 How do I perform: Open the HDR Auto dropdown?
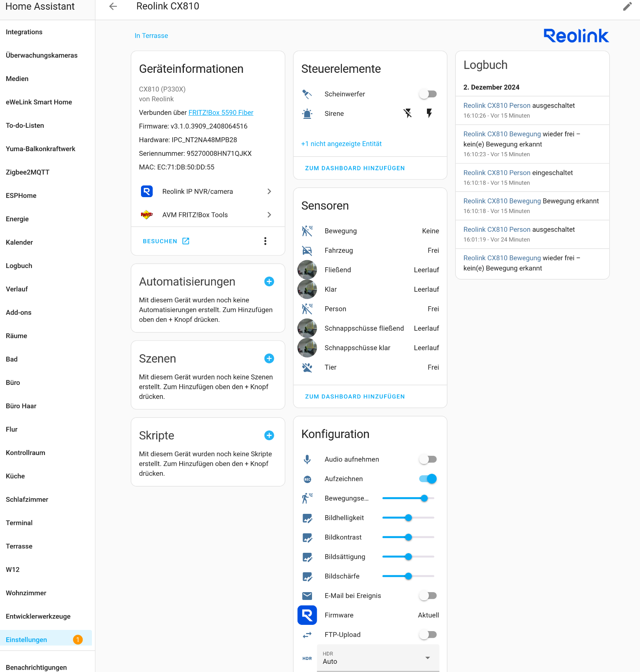pyautogui.click(x=378, y=658)
